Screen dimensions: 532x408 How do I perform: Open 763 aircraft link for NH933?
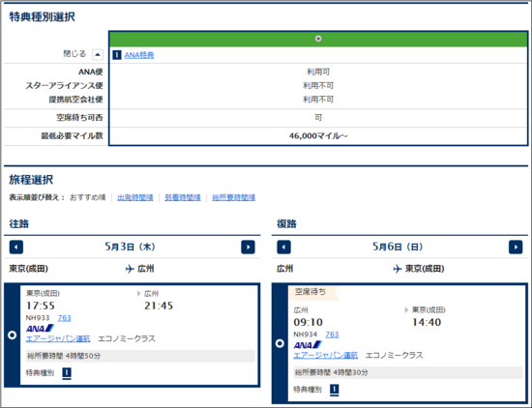click(65, 318)
